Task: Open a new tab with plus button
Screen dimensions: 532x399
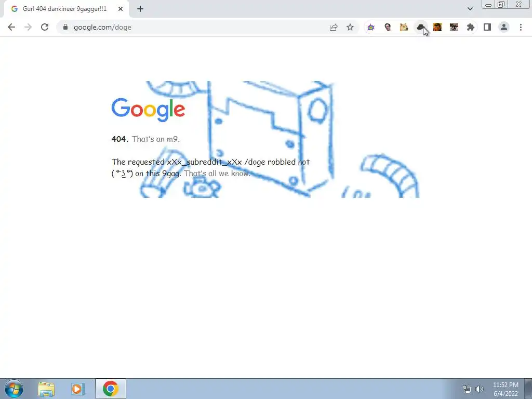Action: click(x=140, y=9)
